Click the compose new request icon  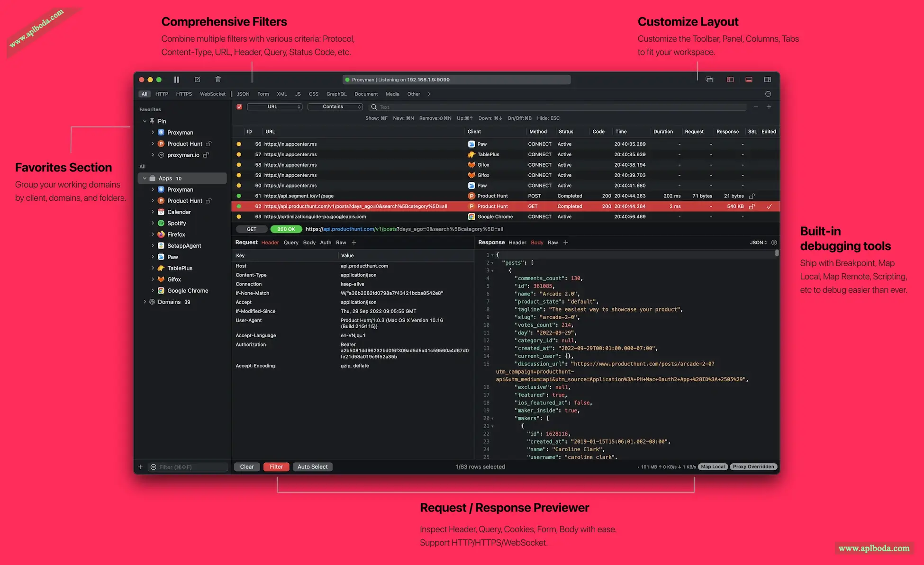coord(197,80)
